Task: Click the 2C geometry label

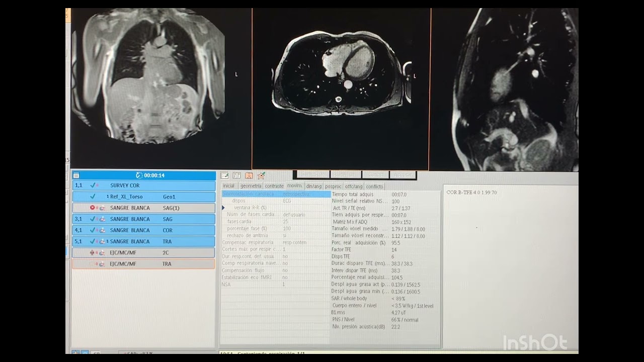Action: (x=166, y=252)
